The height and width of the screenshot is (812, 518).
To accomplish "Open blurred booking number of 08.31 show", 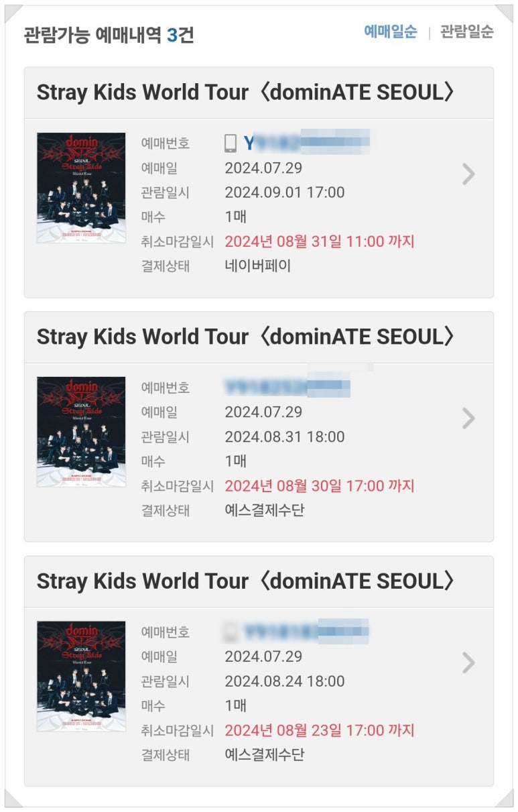I will point(287,387).
